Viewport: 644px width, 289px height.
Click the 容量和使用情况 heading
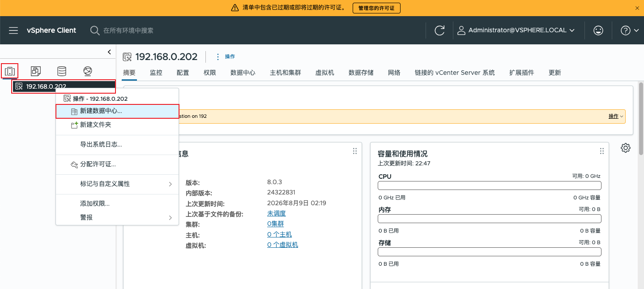coord(403,154)
